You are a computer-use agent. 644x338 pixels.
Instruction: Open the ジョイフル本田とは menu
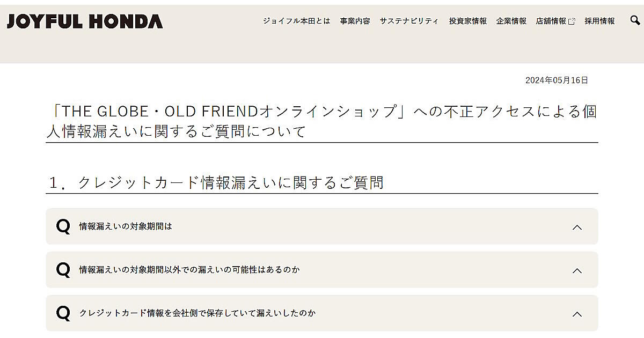[296, 21]
